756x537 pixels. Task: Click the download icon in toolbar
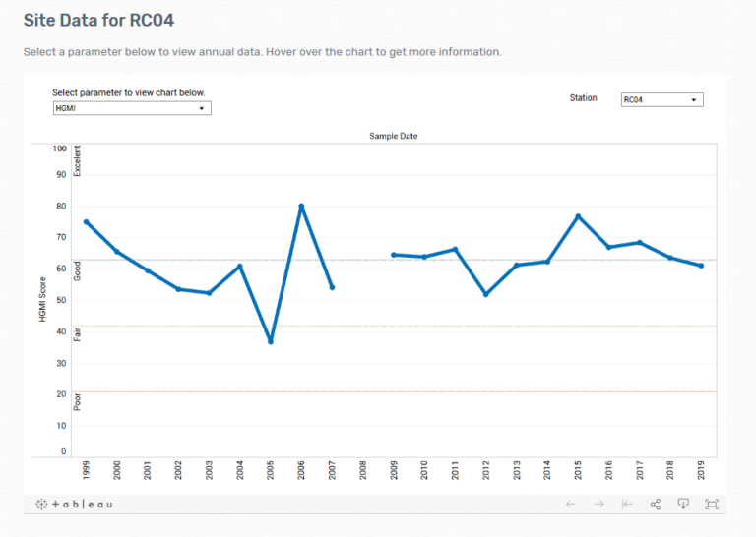coord(683,505)
